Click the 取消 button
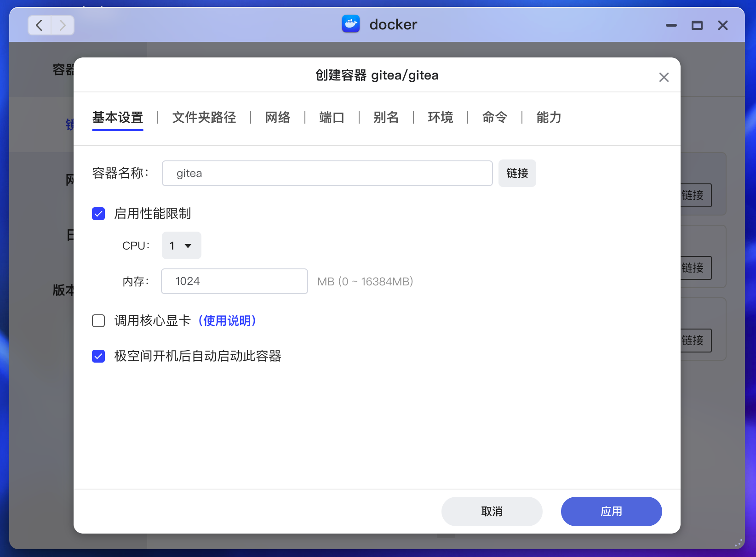This screenshot has width=756, height=557. click(492, 512)
